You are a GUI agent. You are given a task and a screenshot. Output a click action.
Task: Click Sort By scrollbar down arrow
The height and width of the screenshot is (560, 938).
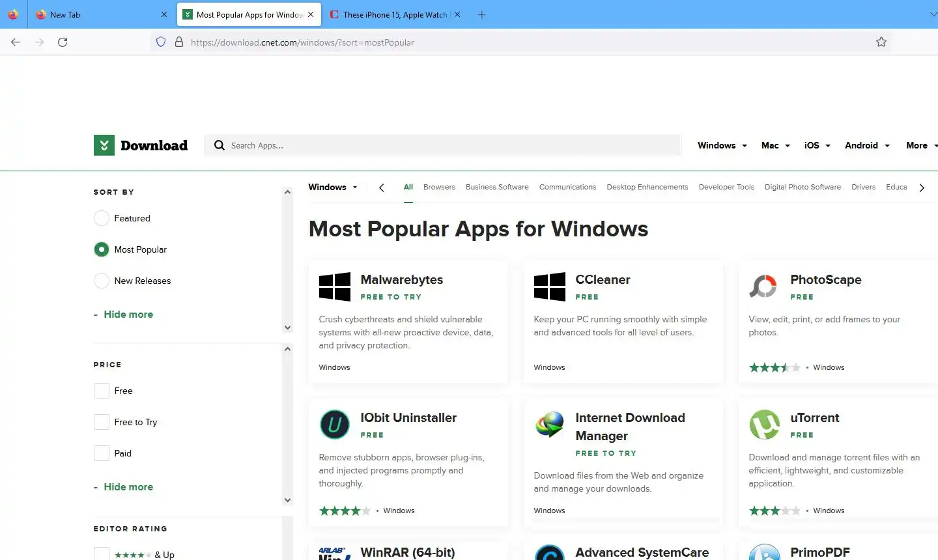tap(287, 328)
